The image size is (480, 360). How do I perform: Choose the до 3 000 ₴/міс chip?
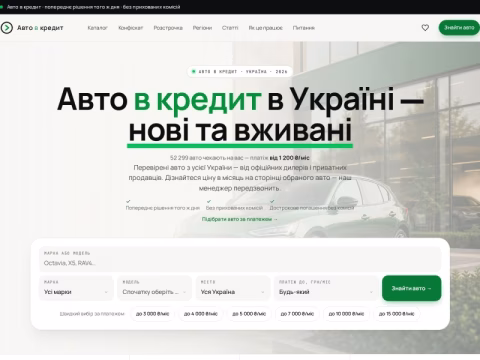152,314
